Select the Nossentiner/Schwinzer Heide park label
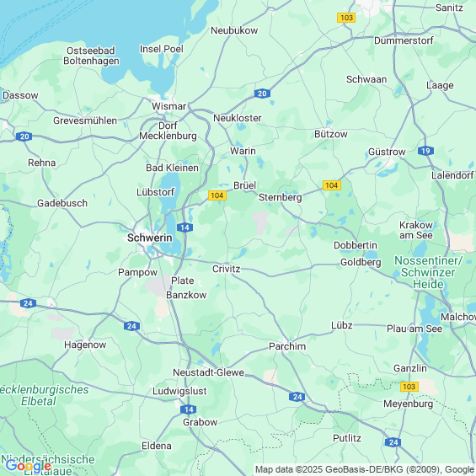 (428, 272)
